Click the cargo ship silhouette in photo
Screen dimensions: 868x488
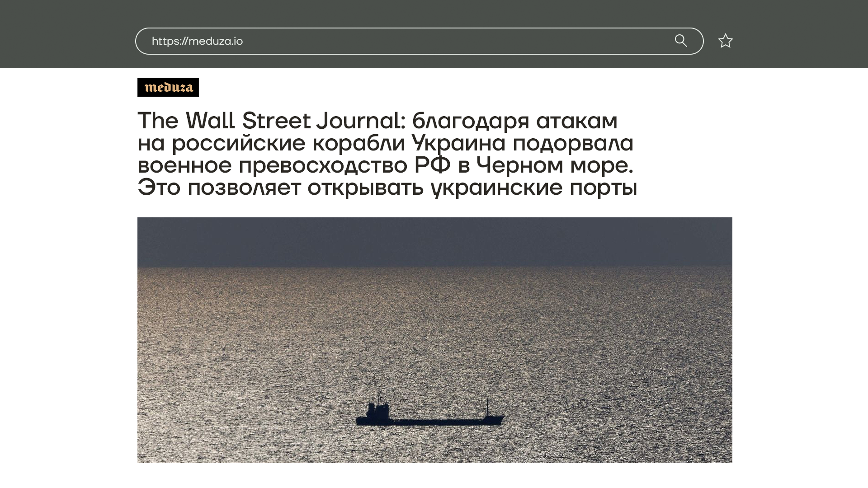point(429,421)
